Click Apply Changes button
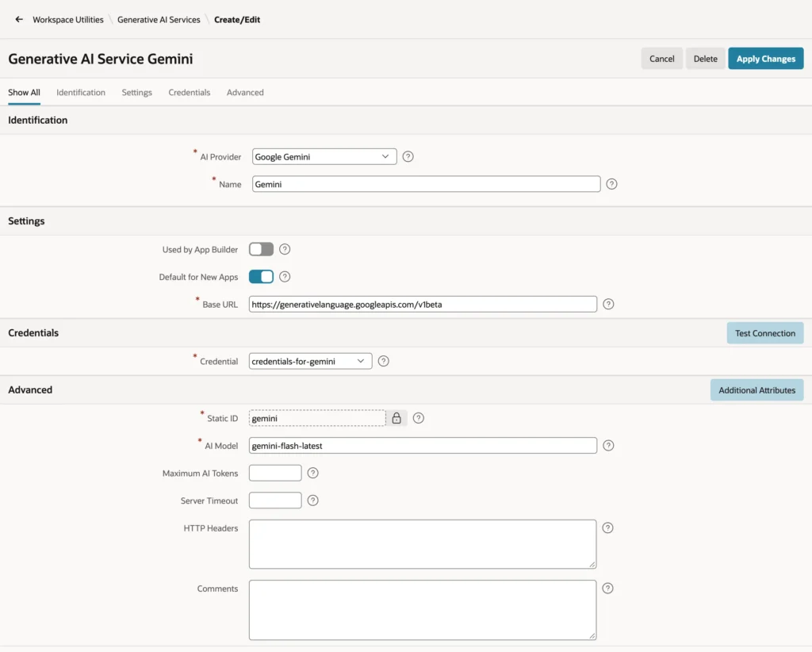This screenshot has width=812, height=652. coord(766,59)
